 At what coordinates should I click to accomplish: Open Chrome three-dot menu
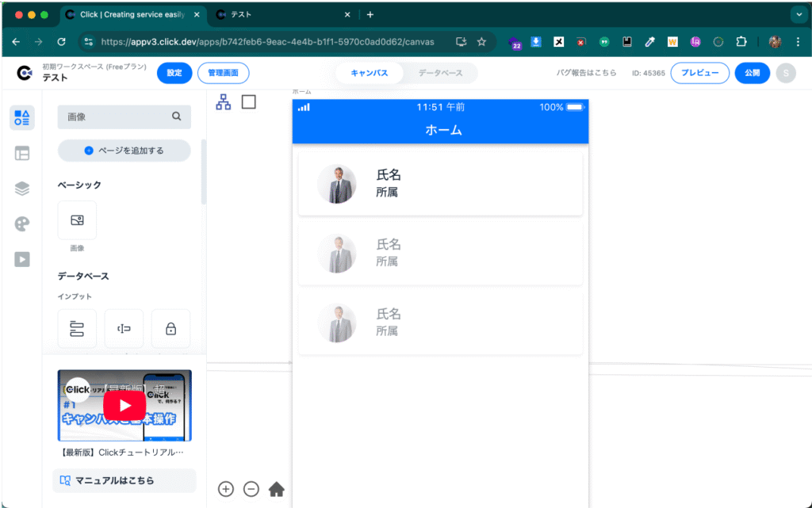click(x=798, y=42)
